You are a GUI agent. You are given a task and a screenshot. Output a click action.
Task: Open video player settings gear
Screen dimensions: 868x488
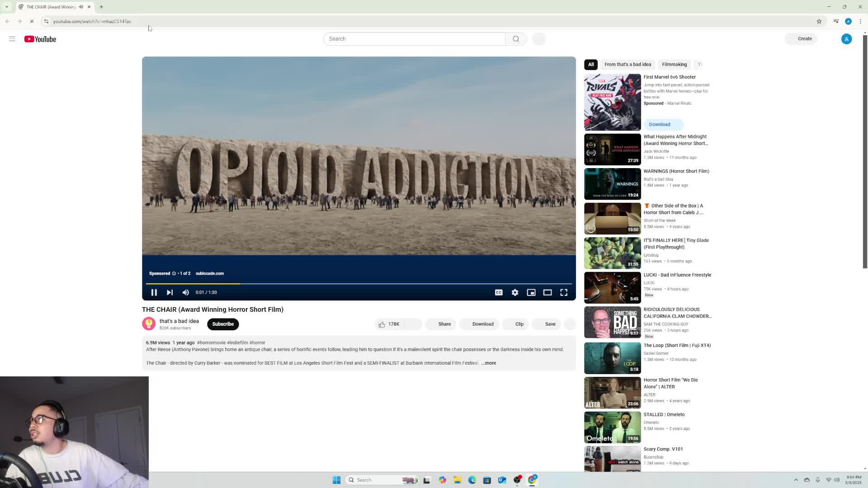tap(515, 292)
